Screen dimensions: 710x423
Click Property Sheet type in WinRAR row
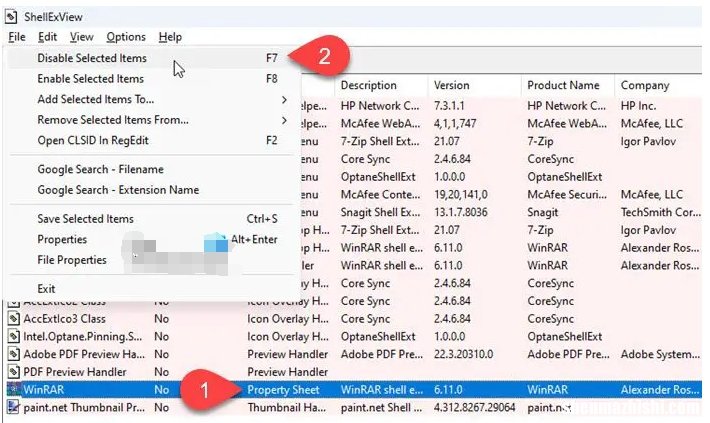pos(283,389)
